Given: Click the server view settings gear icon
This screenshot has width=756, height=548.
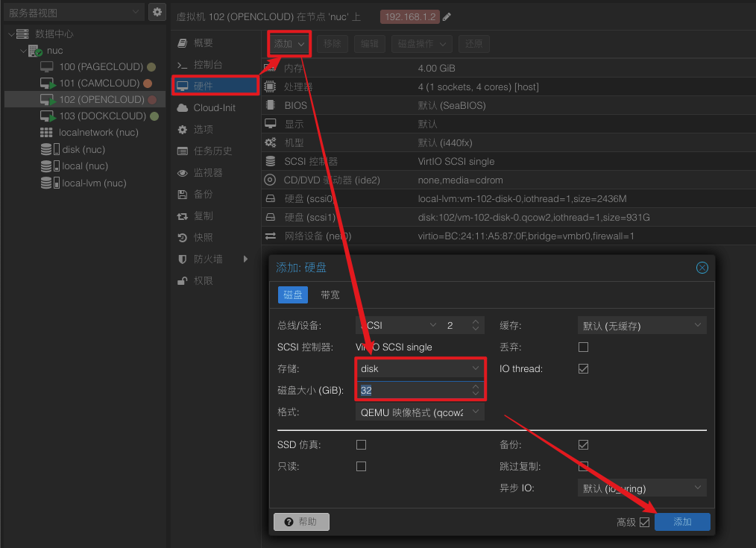Looking at the screenshot, I should (x=157, y=12).
